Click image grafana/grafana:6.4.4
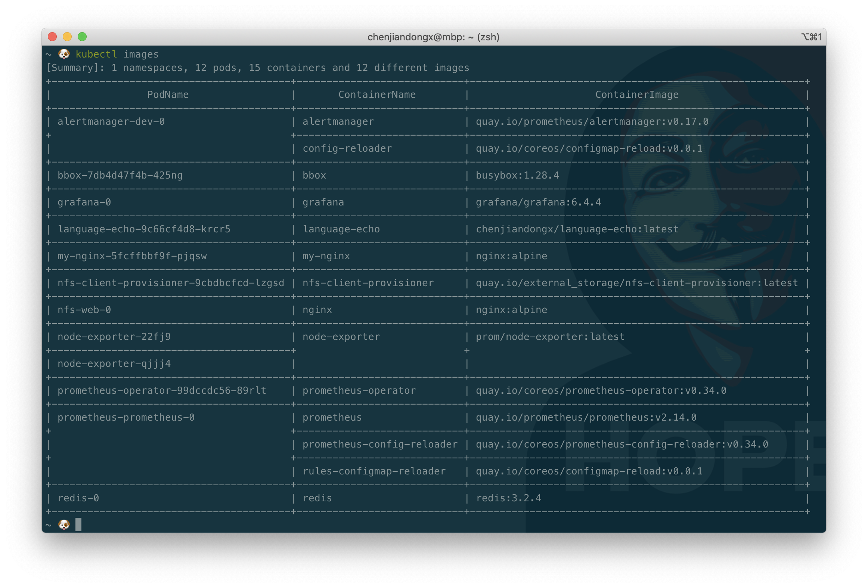Viewport: 868px width, 588px height. tap(539, 202)
